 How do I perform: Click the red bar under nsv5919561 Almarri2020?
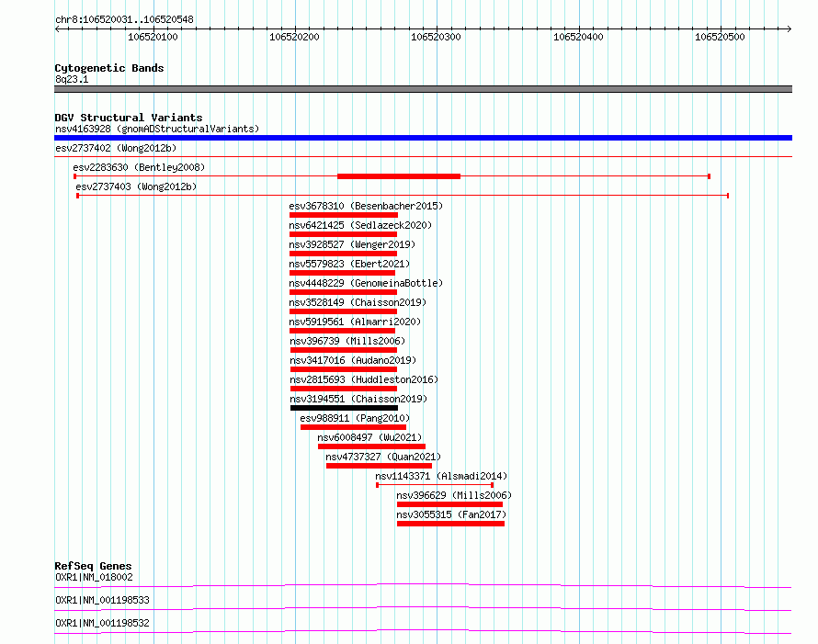click(x=342, y=331)
